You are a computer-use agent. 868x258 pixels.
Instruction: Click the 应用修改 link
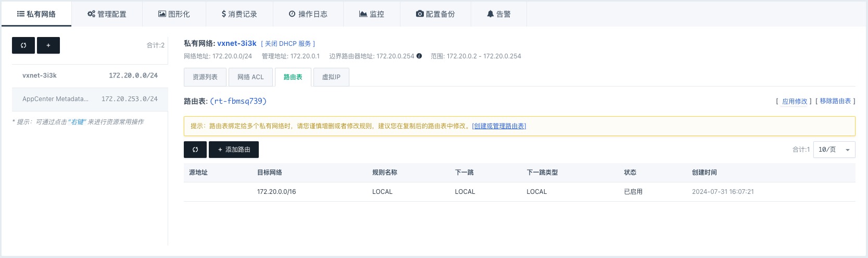point(795,101)
